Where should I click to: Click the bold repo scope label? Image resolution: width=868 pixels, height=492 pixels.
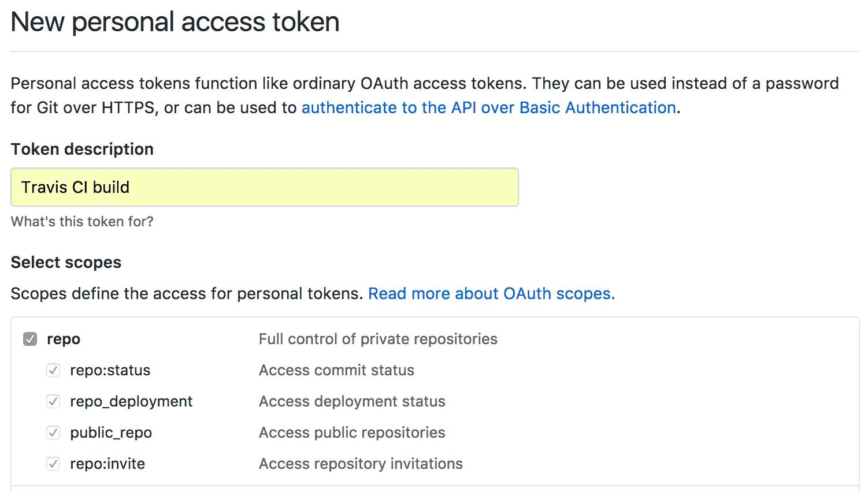tap(64, 339)
